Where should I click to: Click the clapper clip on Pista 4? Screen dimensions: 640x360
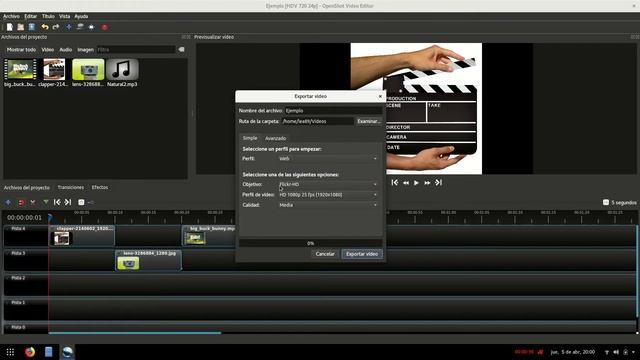pos(82,236)
